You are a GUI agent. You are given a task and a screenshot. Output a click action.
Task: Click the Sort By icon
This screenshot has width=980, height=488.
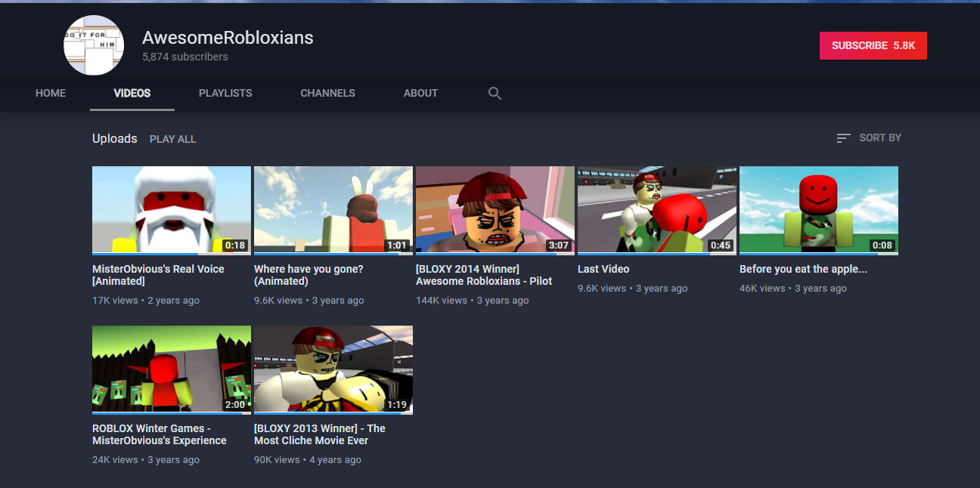[843, 138]
